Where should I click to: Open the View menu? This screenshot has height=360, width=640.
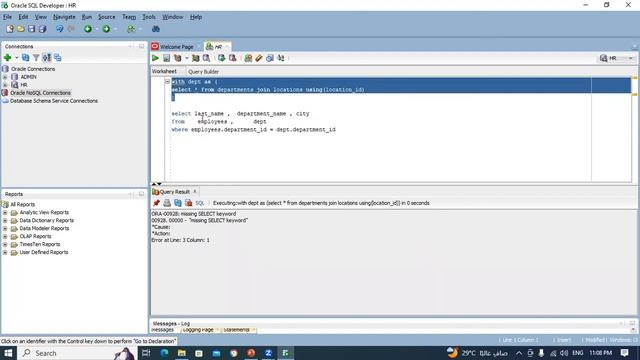point(40,17)
